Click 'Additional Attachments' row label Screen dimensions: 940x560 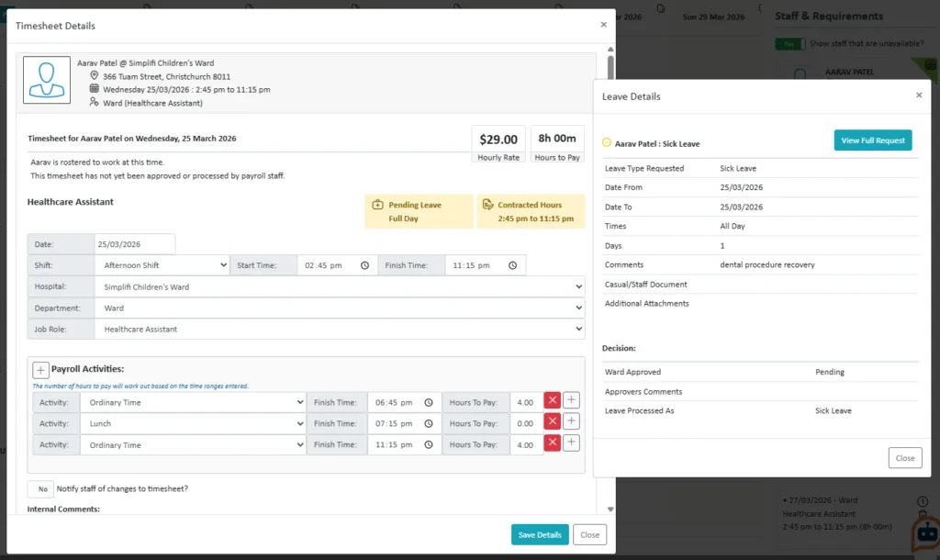click(646, 303)
